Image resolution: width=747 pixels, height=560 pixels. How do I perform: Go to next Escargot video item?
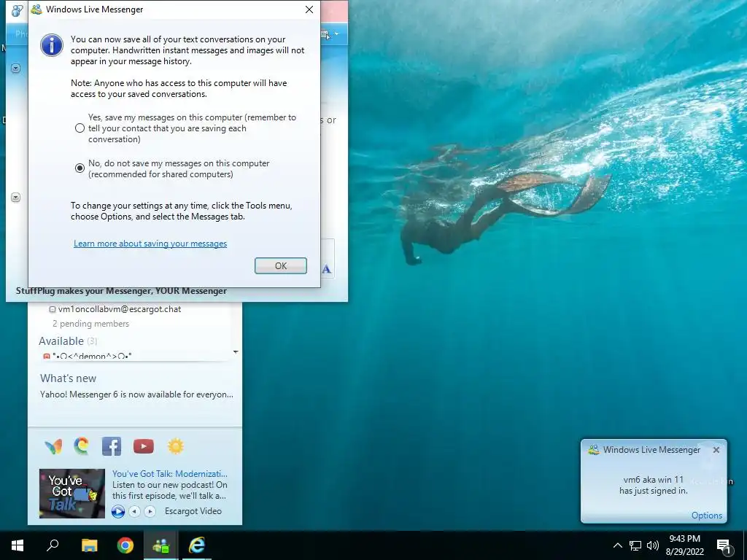coord(150,511)
